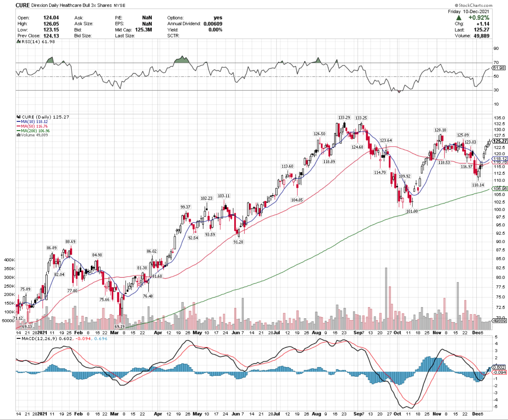
Task: Click the Prev Close value 124.13
Action: point(51,36)
